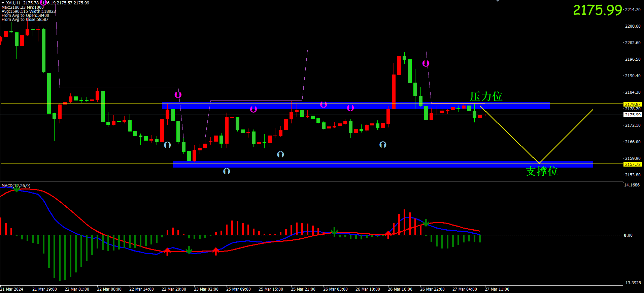Select the 支撑位 support label
The width and height of the screenshot is (644, 293).
[542, 171]
